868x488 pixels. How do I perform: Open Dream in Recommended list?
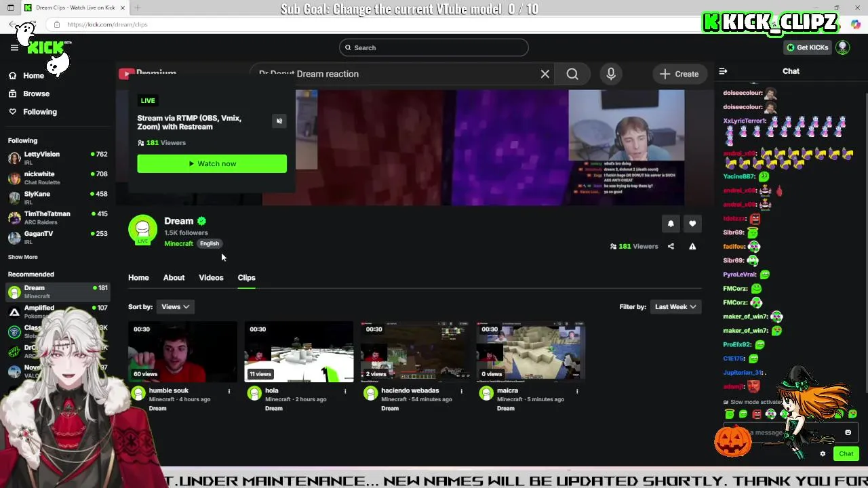point(58,292)
